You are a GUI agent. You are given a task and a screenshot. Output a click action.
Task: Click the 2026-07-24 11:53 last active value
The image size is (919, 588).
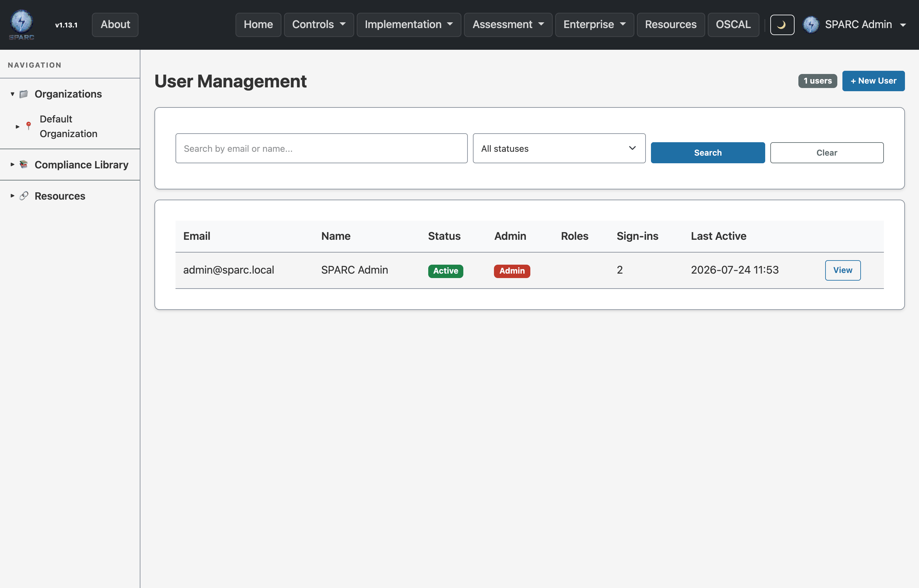point(735,270)
